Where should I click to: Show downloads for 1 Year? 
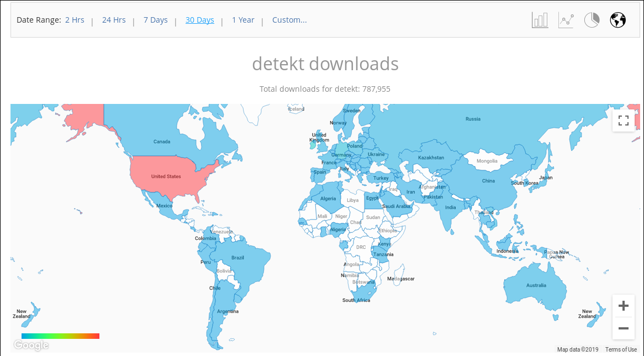pyautogui.click(x=243, y=20)
